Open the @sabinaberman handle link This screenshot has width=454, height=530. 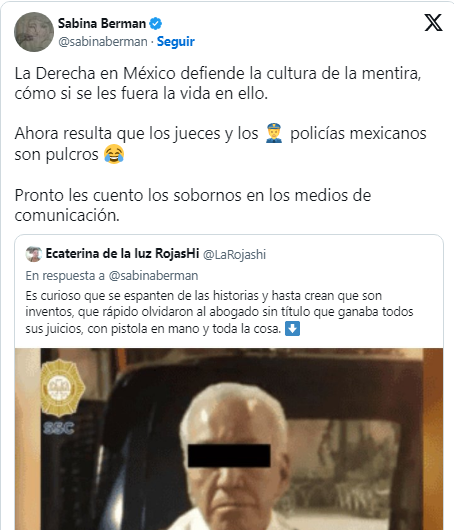[x=103, y=42]
